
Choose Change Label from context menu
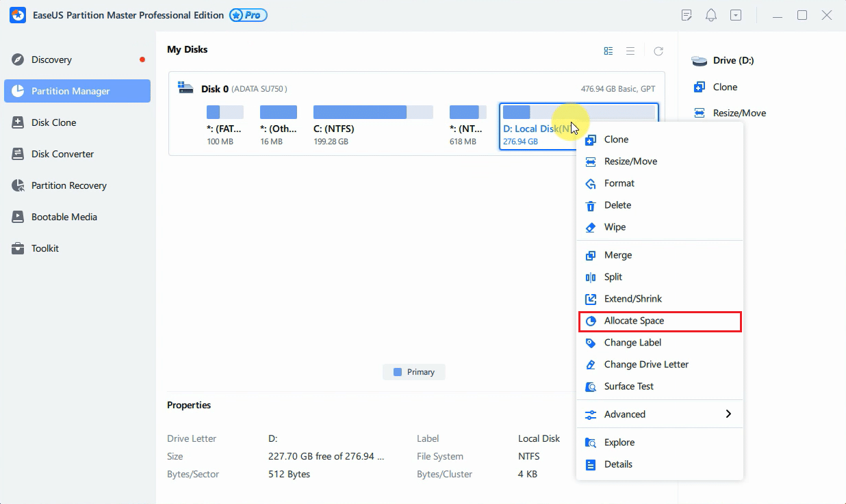pyautogui.click(x=660, y=343)
